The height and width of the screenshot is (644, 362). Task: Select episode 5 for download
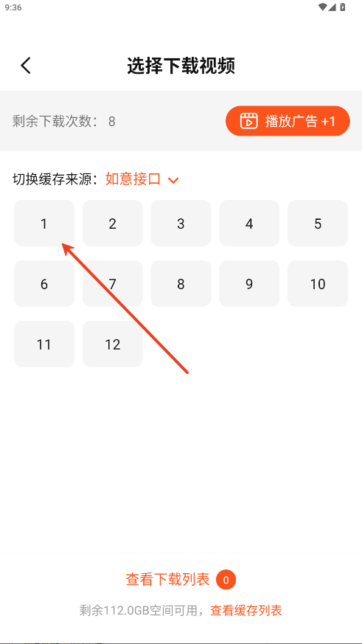tap(318, 224)
